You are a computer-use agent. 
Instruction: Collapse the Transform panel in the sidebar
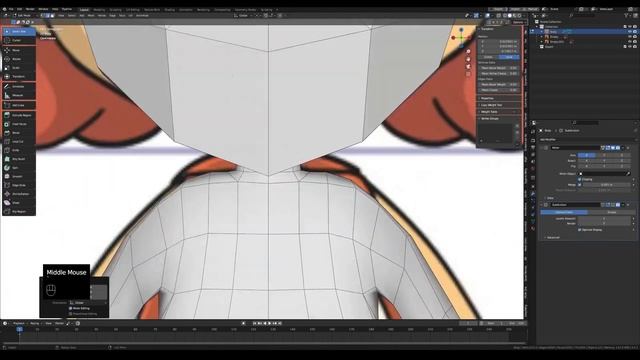[487, 29]
